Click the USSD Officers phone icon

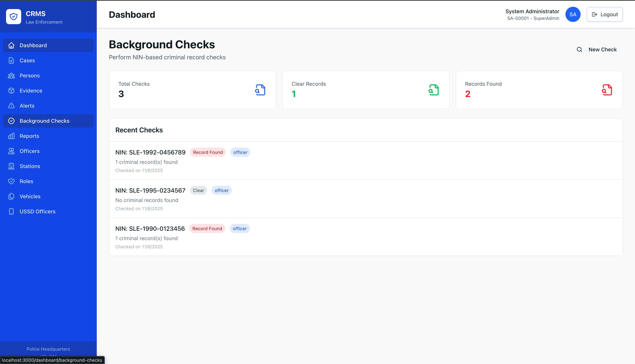point(11,211)
